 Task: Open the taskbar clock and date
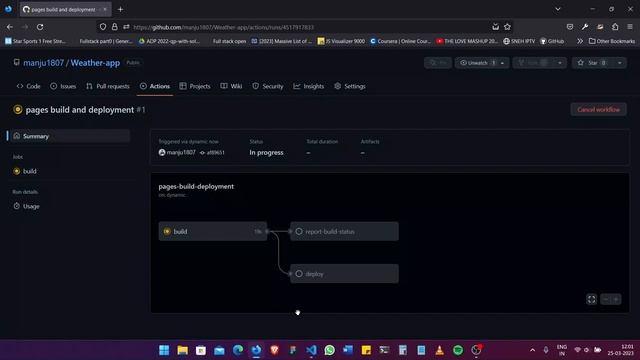(x=621, y=350)
